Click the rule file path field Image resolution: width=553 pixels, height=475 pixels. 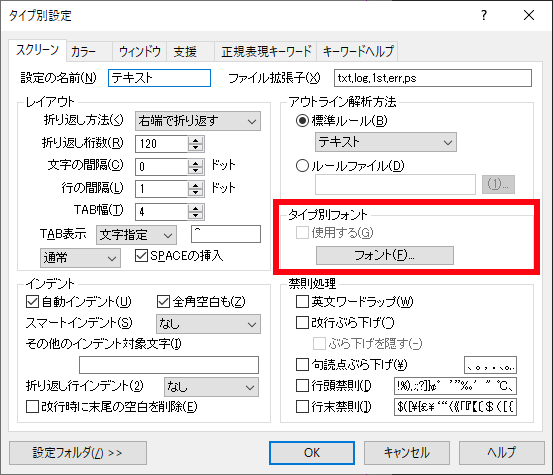coord(395,184)
